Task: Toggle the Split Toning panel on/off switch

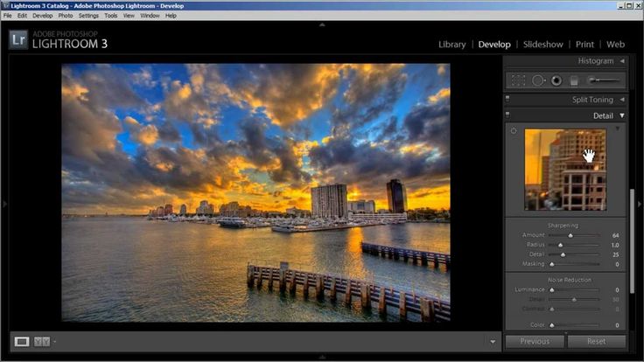Action: coord(507,100)
